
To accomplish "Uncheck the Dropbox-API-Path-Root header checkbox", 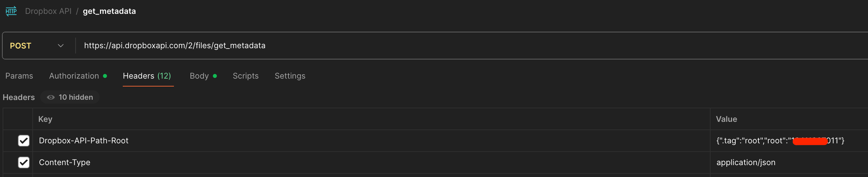I will [x=23, y=141].
